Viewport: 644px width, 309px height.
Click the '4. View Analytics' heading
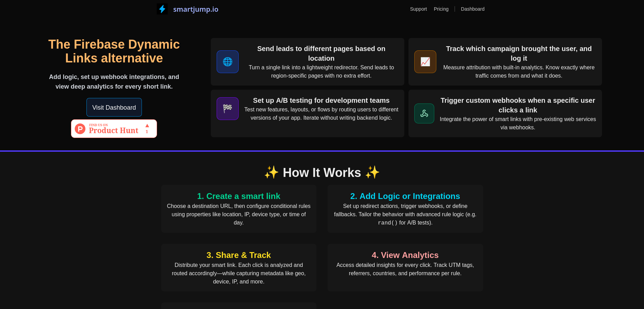[x=405, y=255]
